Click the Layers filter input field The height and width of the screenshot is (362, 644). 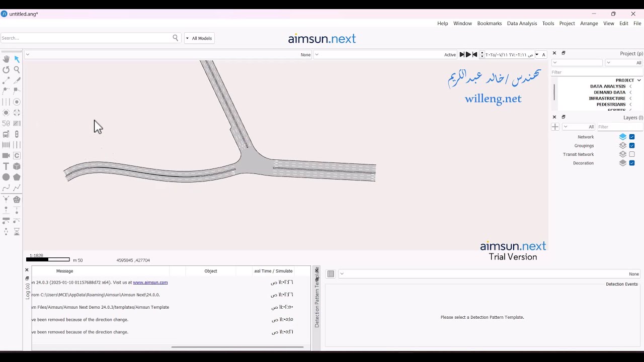point(619,127)
